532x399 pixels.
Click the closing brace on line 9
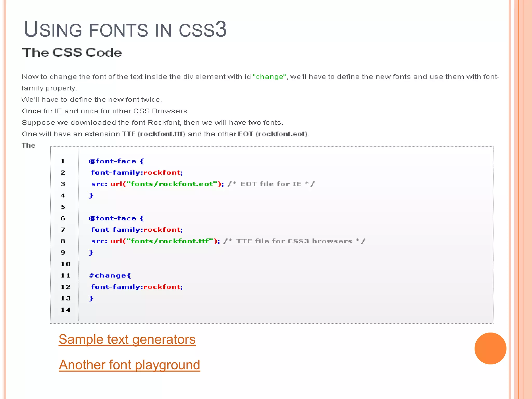pyautogui.click(x=91, y=252)
